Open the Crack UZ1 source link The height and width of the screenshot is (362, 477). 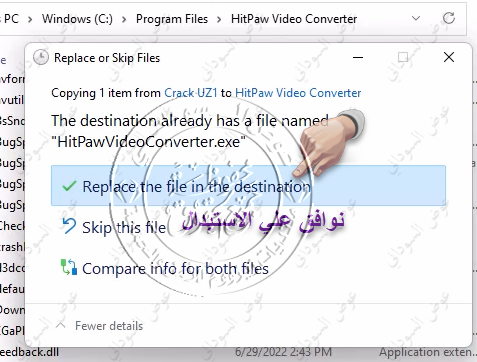pyautogui.click(x=191, y=93)
